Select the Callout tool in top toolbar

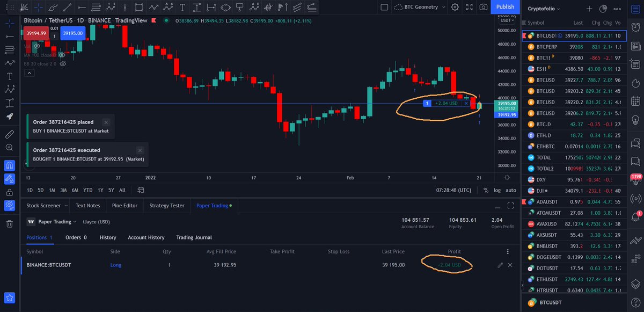(x=239, y=8)
